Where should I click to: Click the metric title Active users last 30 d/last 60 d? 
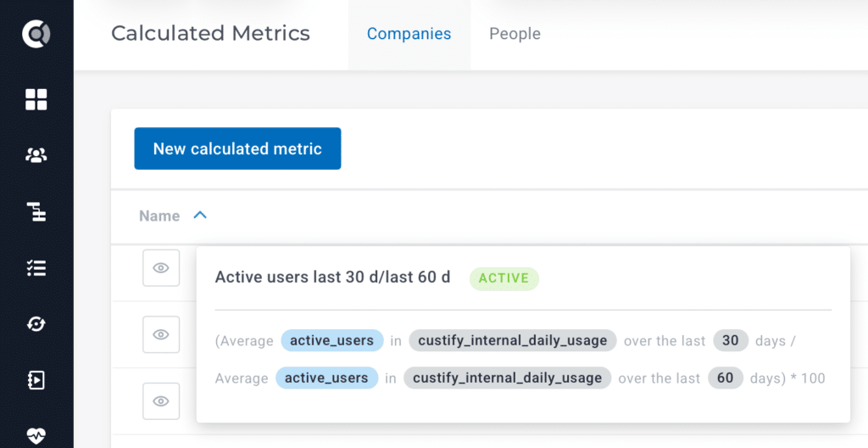(x=332, y=277)
